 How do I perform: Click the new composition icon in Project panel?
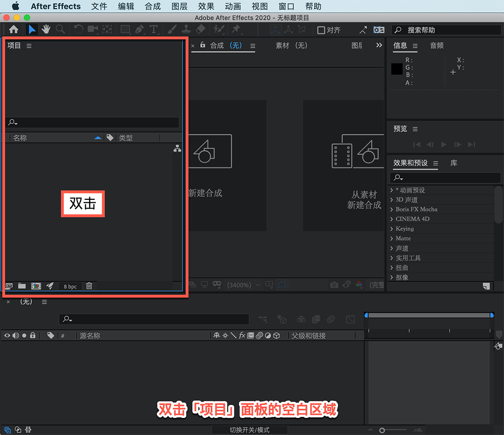(x=36, y=286)
